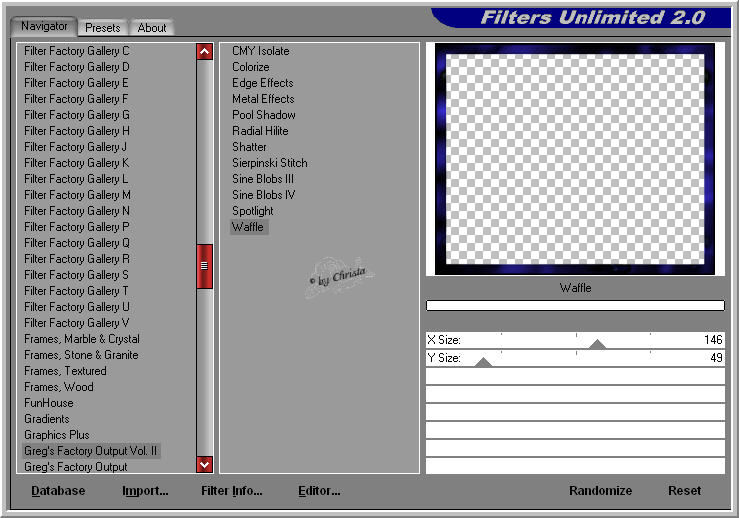Select the last Greg's Factory Output entry
Viewport: 739px width, 518px height.
(x=75, y=467)
